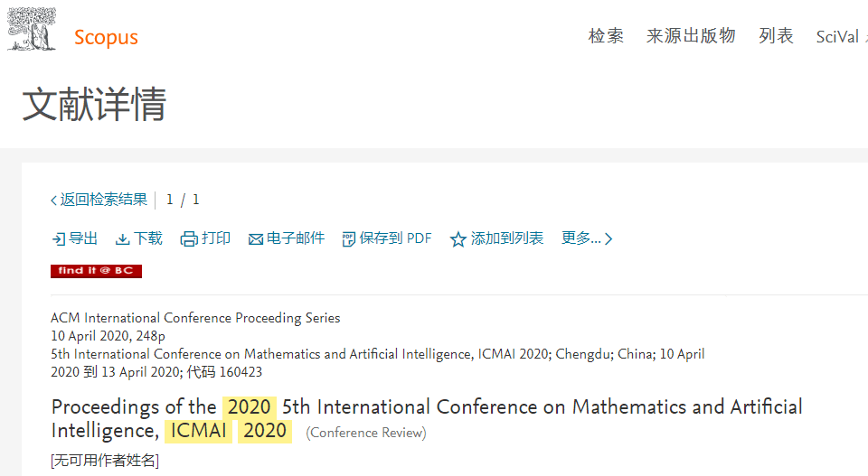Click the 添加到列表 text link
Image resolution: width=868 pixels, height=476 pixels.
coord(507,238)
